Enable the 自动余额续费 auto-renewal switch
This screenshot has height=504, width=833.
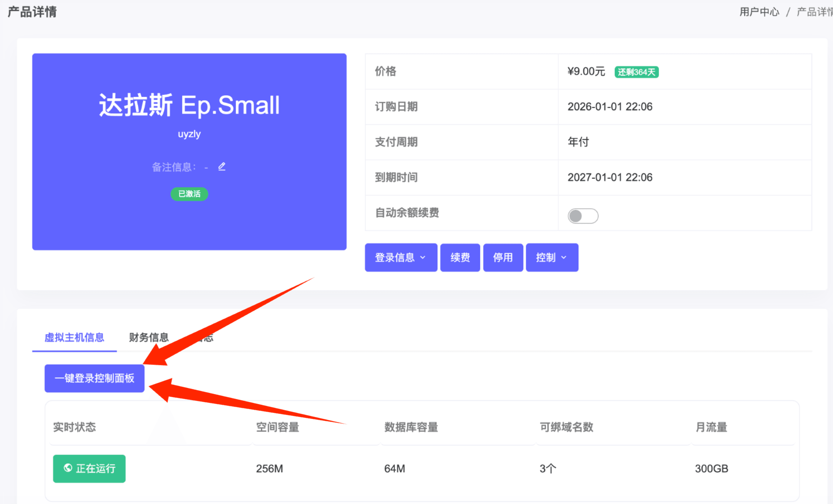click(582, 216)
